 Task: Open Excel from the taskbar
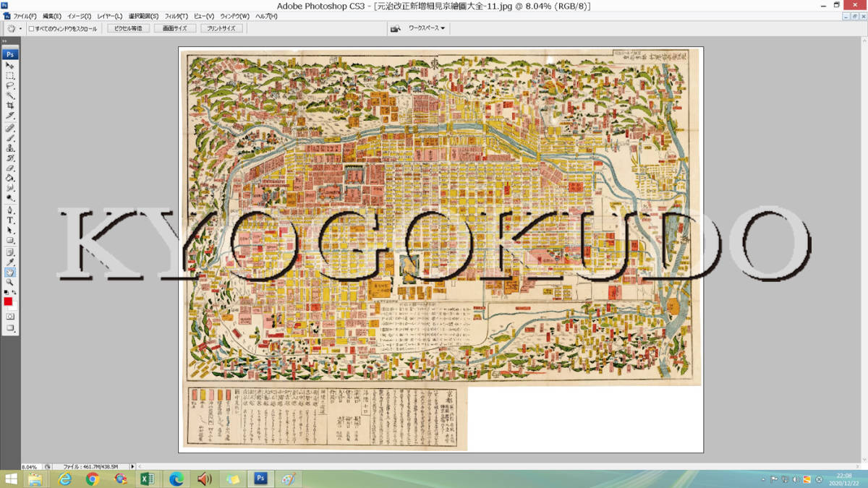point(148,479)
